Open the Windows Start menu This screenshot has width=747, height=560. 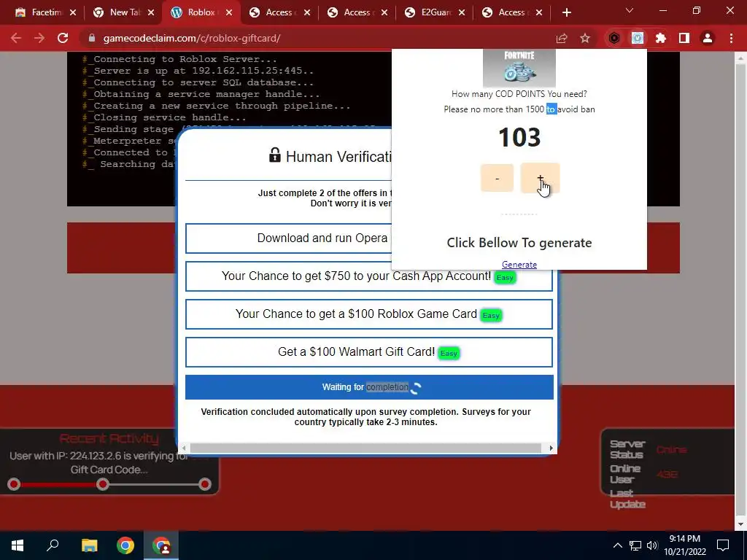(18, 545)
